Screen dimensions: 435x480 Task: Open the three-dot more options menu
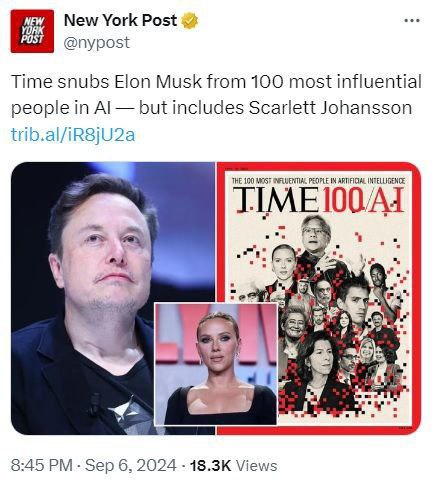click(x=411, y=21)
